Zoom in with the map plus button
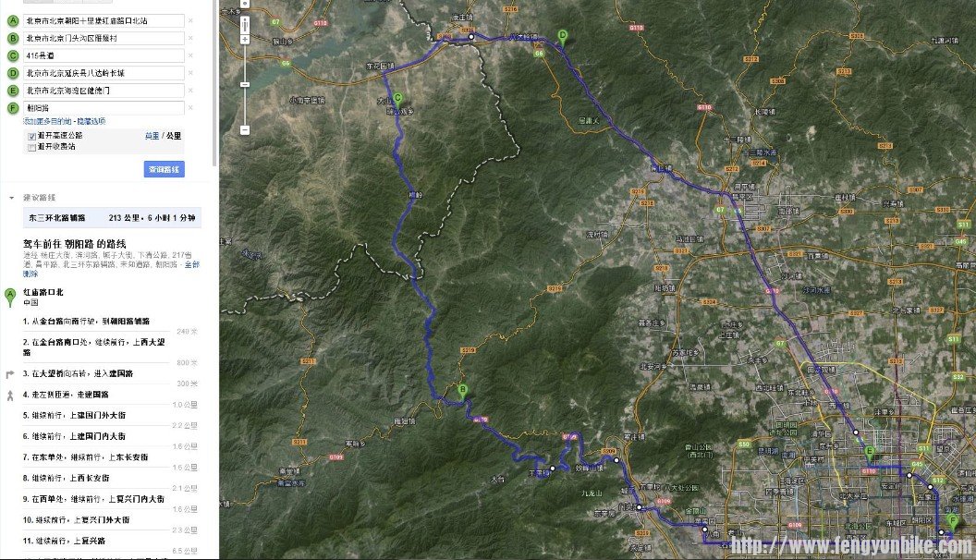Image resolution: width=976 pixels, height=560 pixels. 245,39
